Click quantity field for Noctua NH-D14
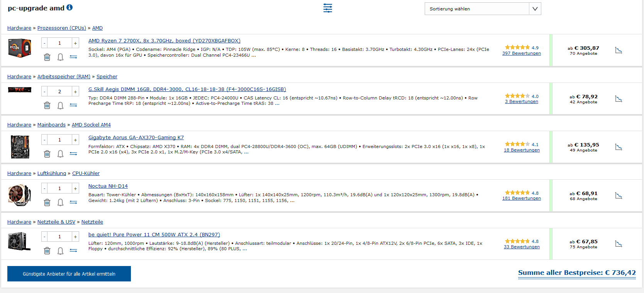The width and height of the screenshot is (644, 293). pos(60,189)
